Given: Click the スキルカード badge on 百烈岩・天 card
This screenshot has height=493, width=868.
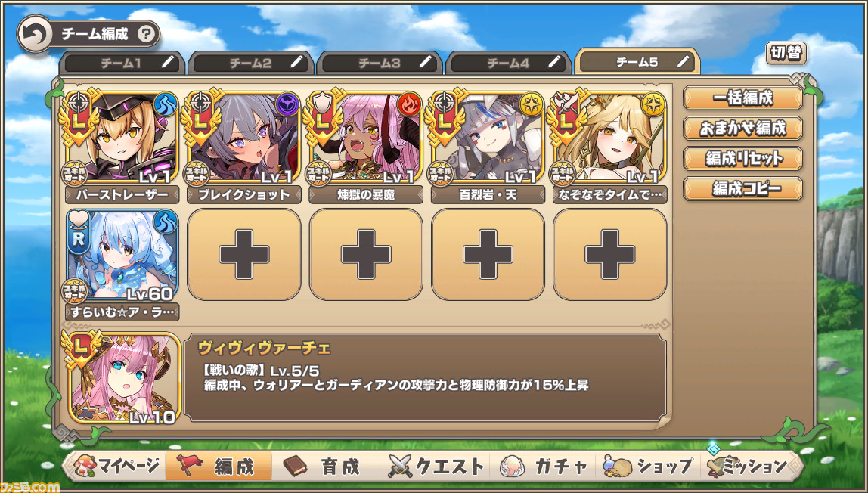Looking at the screenshot, I should pyautogui.click(x=442, y=173).
